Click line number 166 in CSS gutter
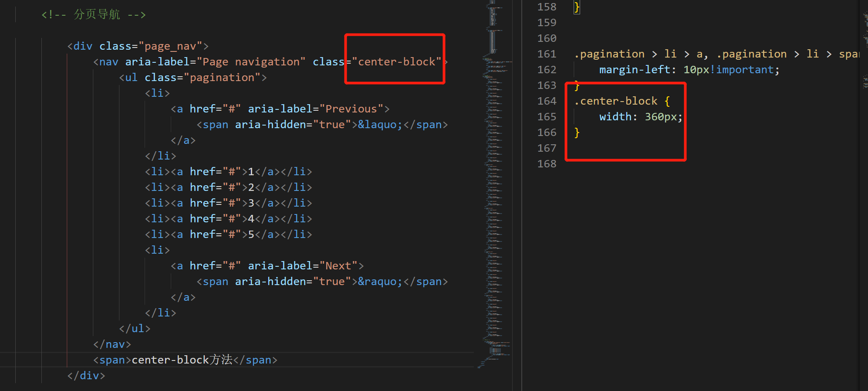Image resolution: width=868 pixels, height=391 pixels. [547, 132]
